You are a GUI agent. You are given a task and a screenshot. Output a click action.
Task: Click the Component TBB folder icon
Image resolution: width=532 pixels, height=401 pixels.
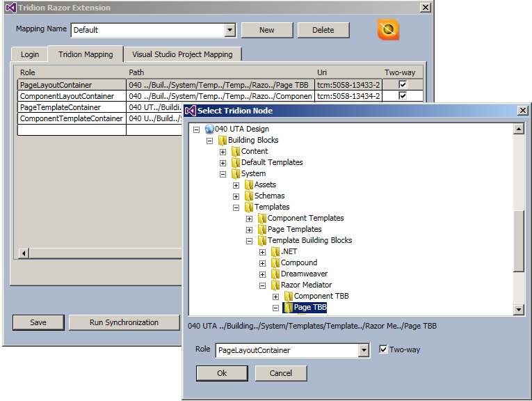(289, 297)
